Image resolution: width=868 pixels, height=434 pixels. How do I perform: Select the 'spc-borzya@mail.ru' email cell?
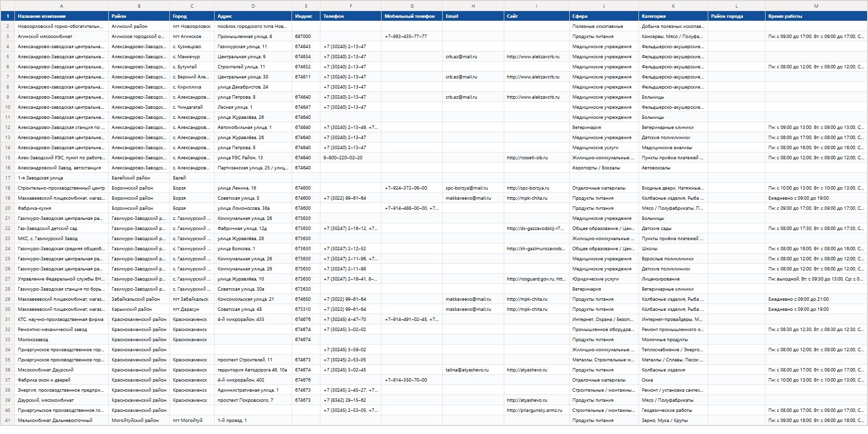pyautogui.click(x=473, y=188)
